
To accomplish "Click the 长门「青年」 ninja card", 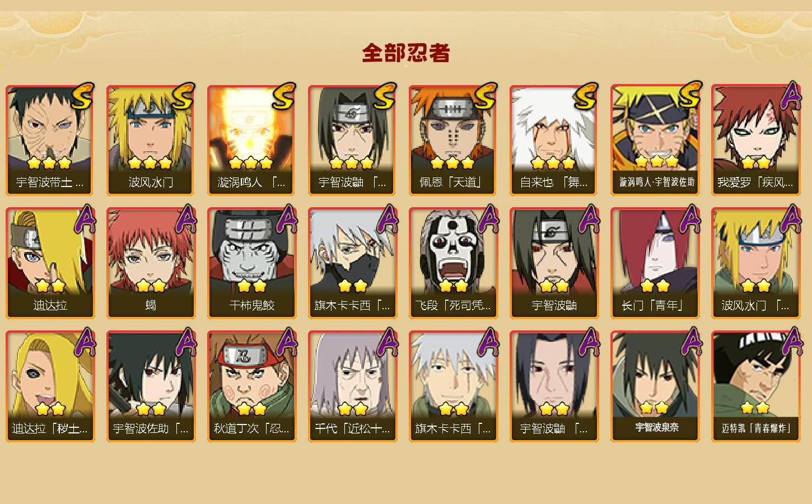I will point(655,263).
